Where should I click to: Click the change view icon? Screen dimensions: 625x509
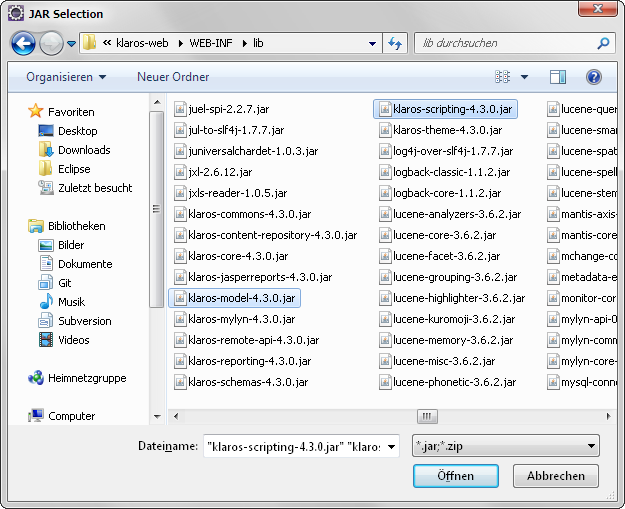502,77
